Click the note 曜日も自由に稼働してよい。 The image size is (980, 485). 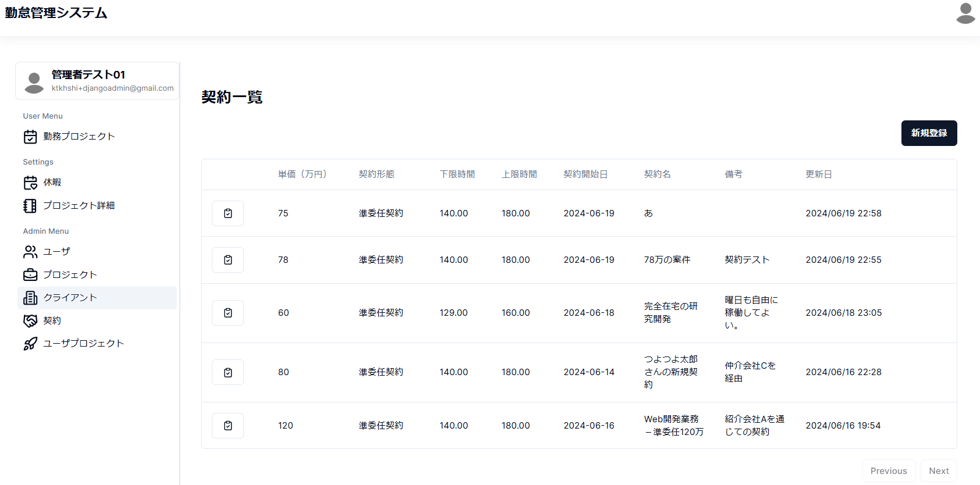point(751,313)
